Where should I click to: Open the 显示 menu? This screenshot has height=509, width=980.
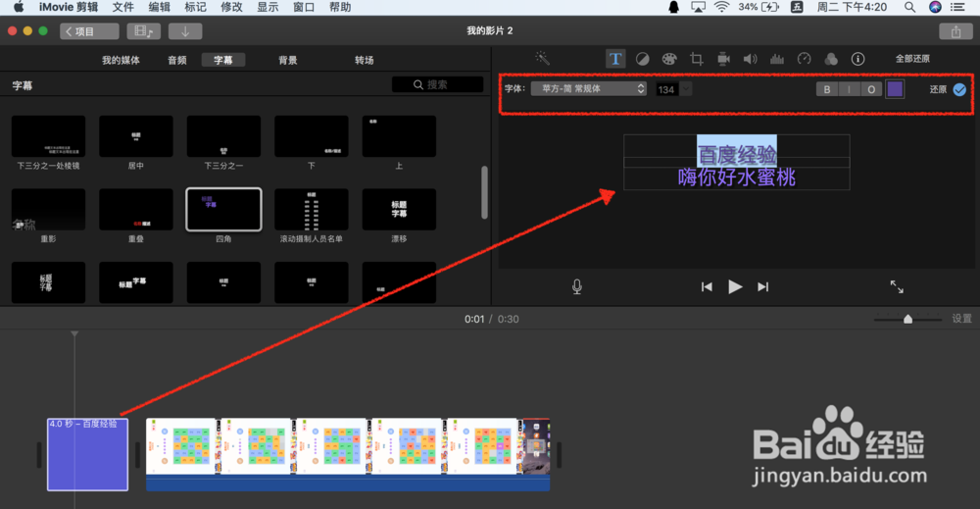[269, 7]
